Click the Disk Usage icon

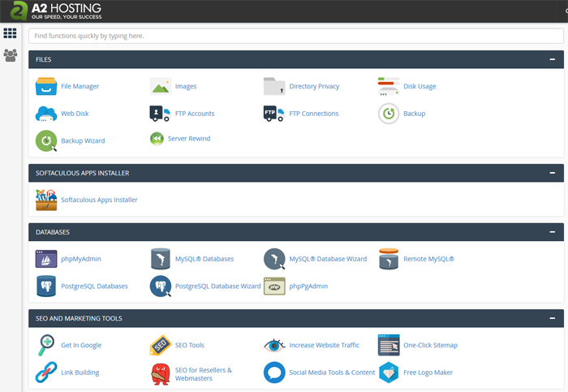pos(389,86)
